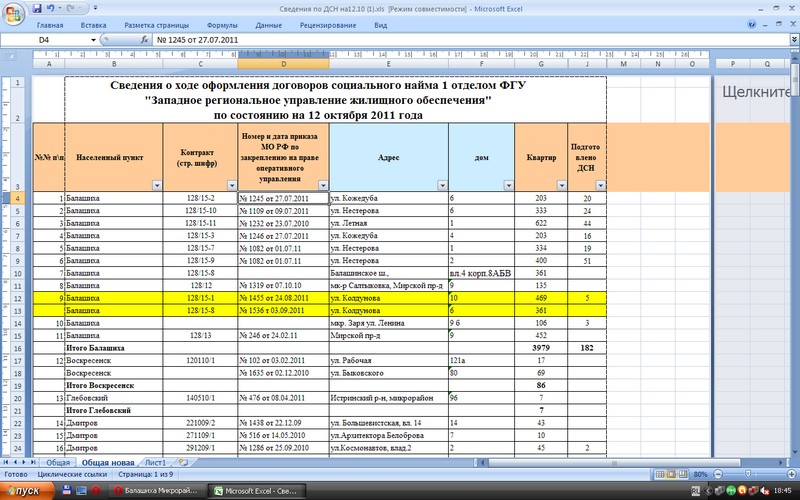
Task: Open the Insert Worksheet tab icon after Лист1
Action: pos(182,463)
